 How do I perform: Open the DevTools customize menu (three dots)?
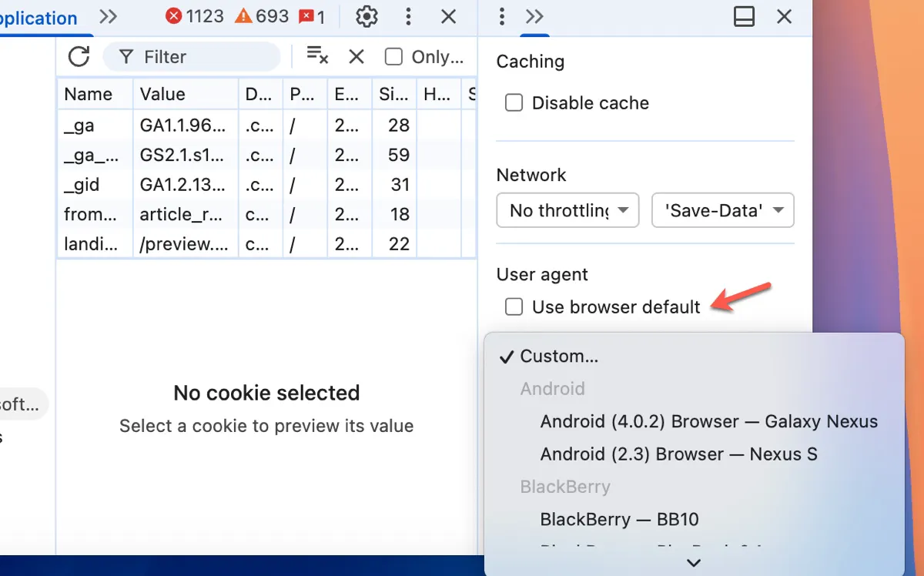tap(408, 17)
